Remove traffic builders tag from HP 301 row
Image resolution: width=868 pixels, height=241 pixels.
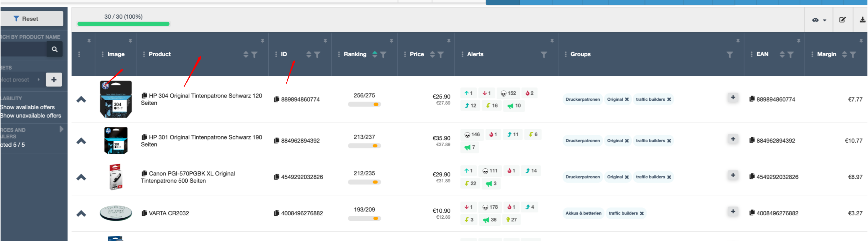[x=669, y=141]
